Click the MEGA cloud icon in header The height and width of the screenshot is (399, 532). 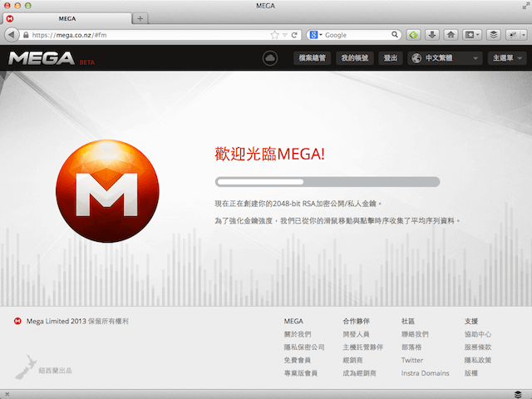(x=270, y=58)
